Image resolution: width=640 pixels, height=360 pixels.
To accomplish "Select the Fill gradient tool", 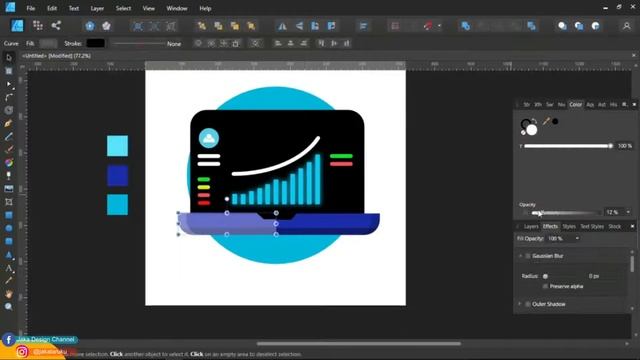I will click(x=9, y=162).
